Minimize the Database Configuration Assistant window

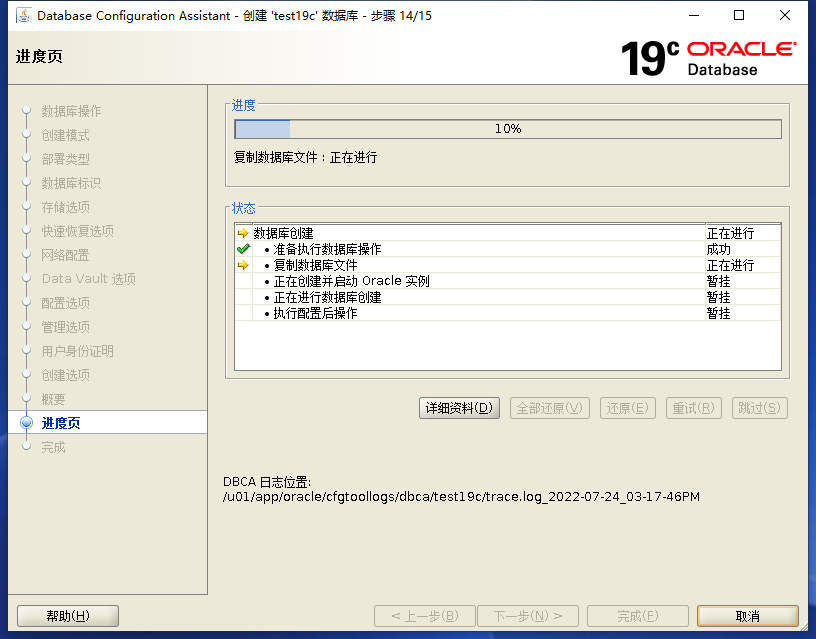click(694, 16)
